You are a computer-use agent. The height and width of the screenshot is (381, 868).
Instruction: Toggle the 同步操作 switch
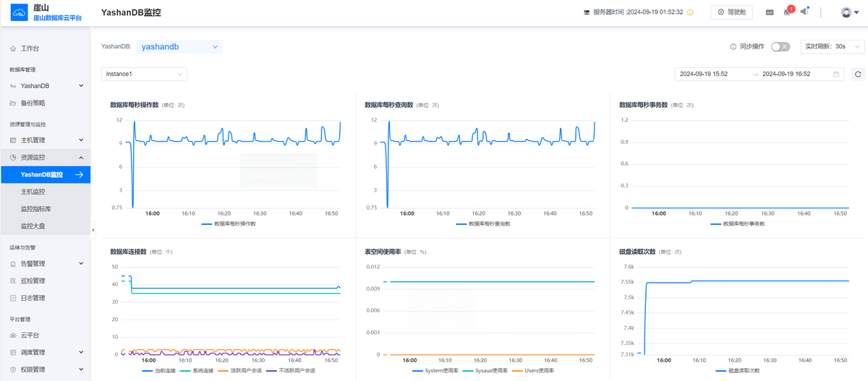tap(780, 46)
